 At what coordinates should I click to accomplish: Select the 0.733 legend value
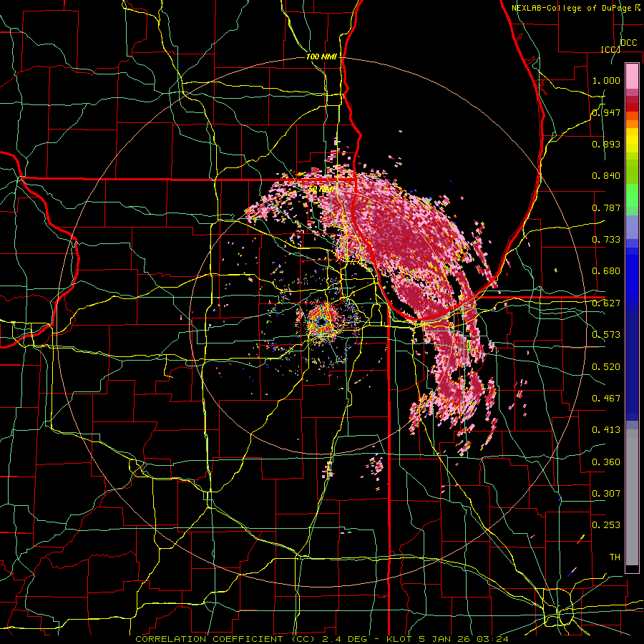coord(606,240)
